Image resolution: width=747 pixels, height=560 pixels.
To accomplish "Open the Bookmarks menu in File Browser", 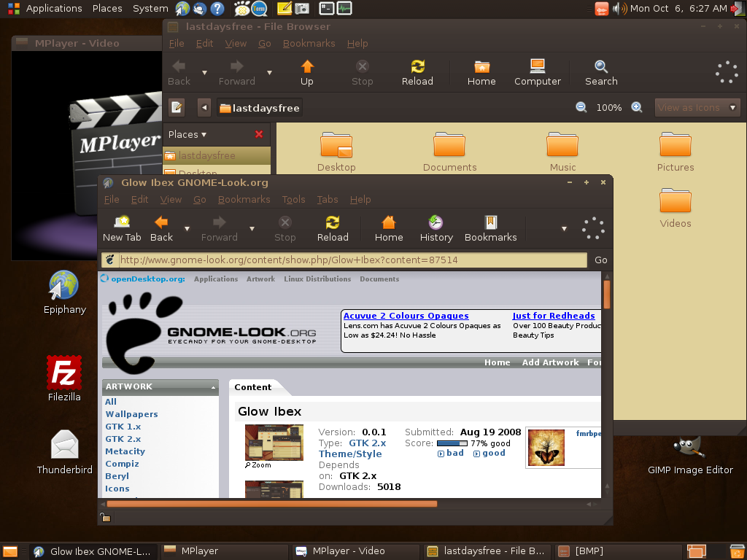I will coord(309,43).
